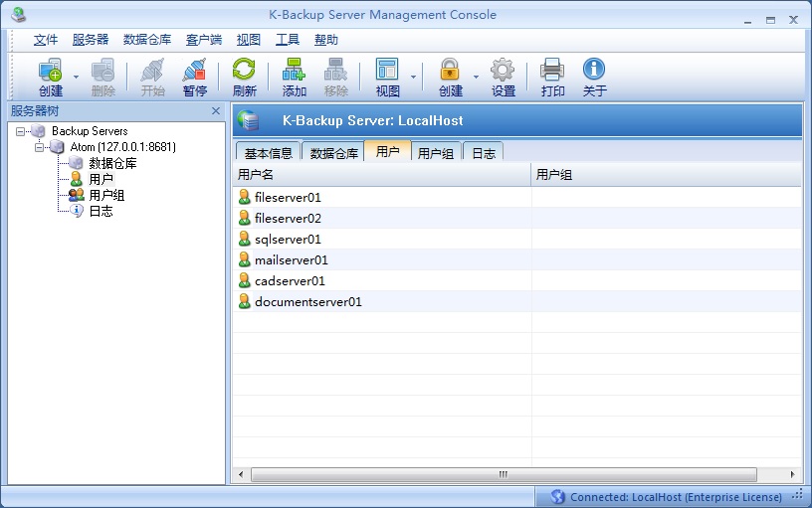Click the 创建 computer icon in toolbar
Screen dimensions: 812x508
tap(50, 70)
